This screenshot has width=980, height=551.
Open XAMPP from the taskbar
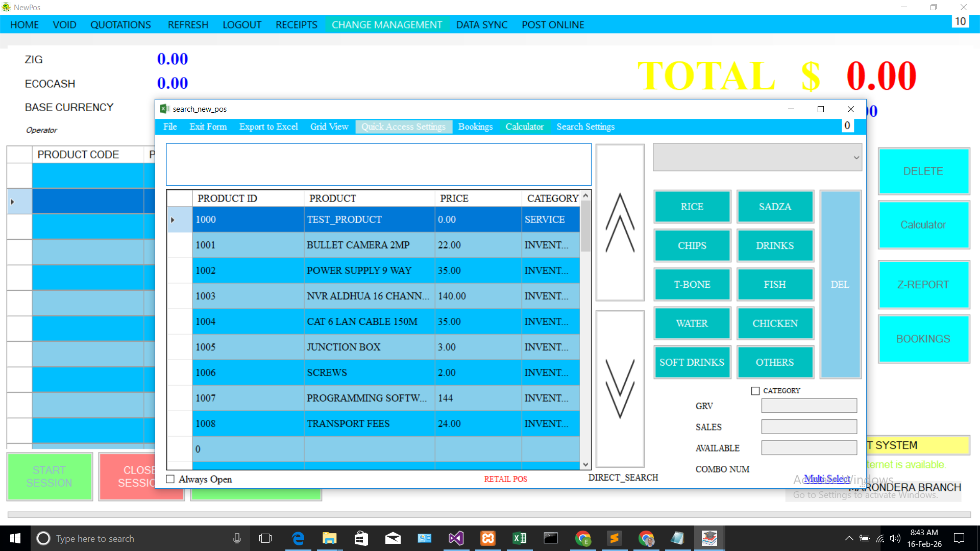(488, 538)
